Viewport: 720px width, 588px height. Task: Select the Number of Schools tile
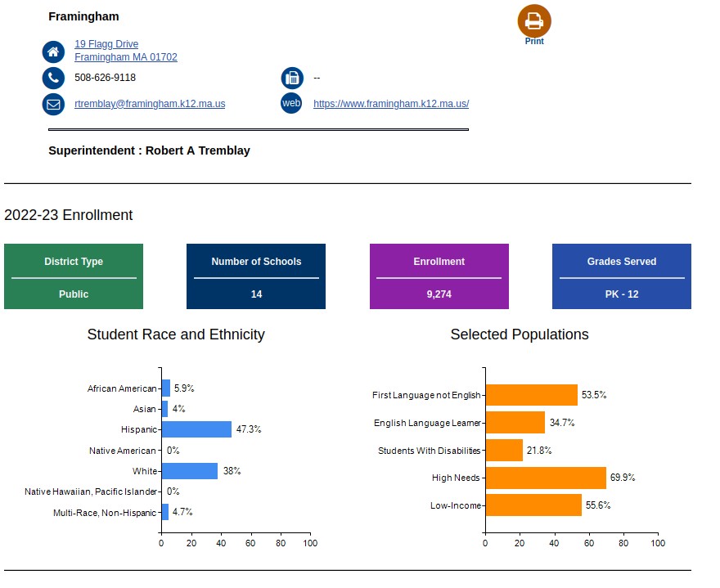[x=256, y=276]
